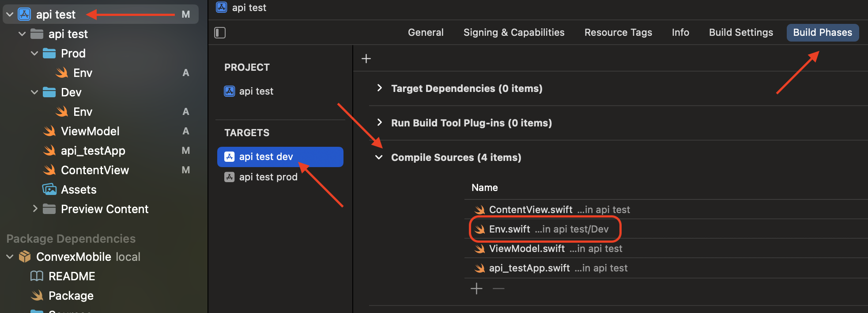The image size is (868, 313).
Task: Select ViewModel.swift in Compile Sources
Action: pyautogui.click(x=666, y=248)
